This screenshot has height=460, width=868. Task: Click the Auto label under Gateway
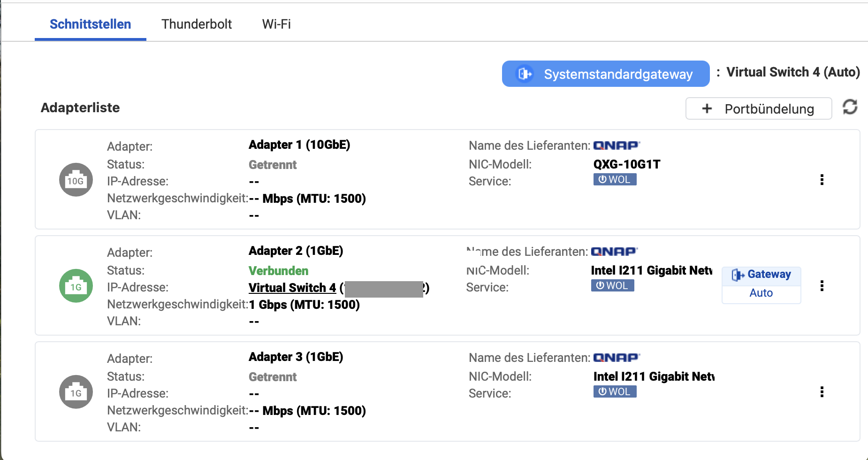[761, 293]
